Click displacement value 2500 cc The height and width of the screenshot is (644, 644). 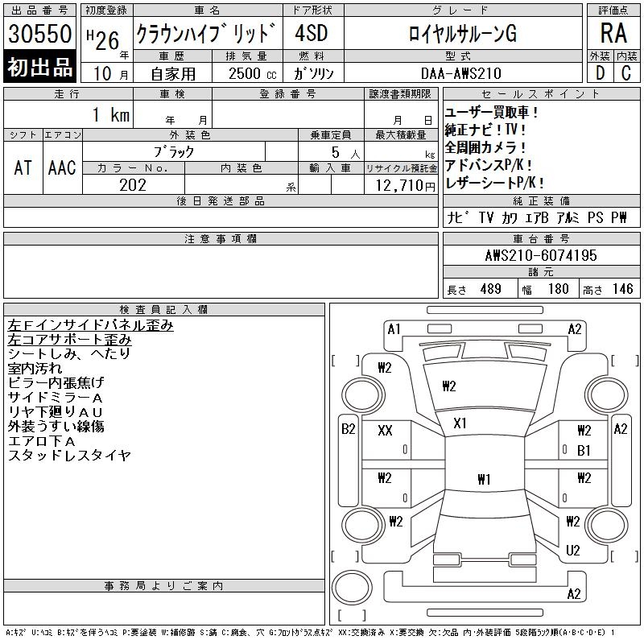point(252,73)
